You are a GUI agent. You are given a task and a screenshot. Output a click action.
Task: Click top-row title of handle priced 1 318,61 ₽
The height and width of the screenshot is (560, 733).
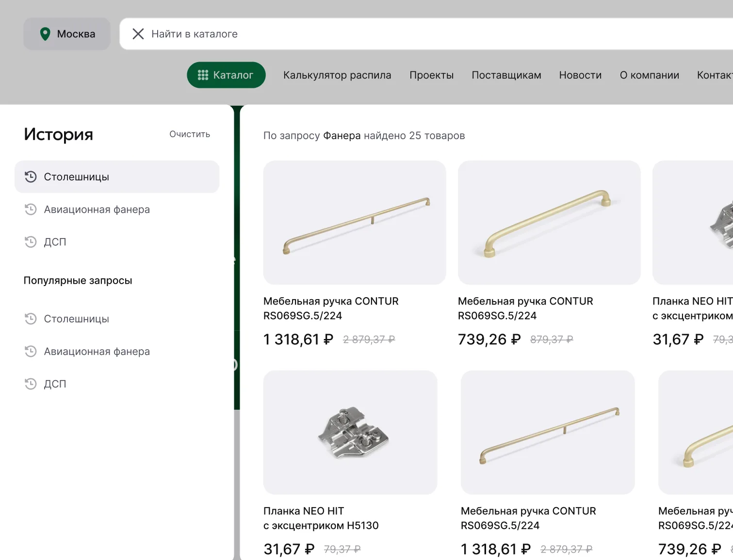331,308
